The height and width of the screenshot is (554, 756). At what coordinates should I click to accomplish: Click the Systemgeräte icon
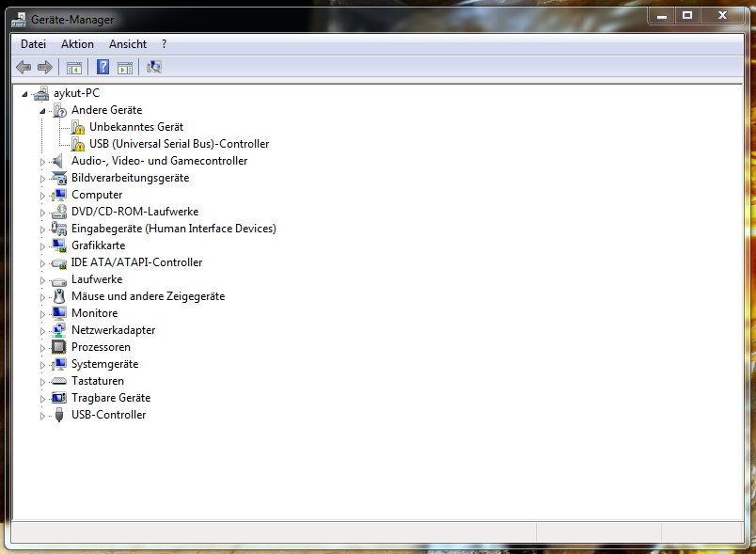click(59, 364)
